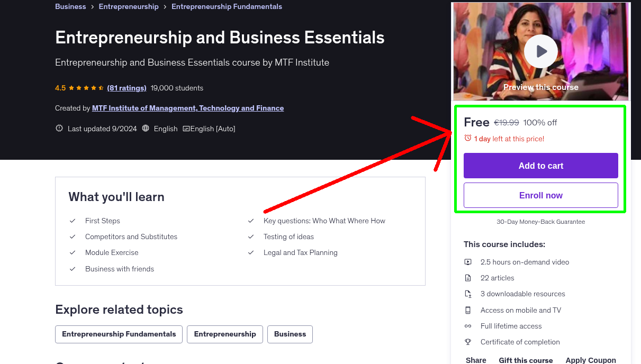Image resolution: width=641 pixels, height=364 pixels.
Task: Click the star rating icons
Action: point(86,88)
